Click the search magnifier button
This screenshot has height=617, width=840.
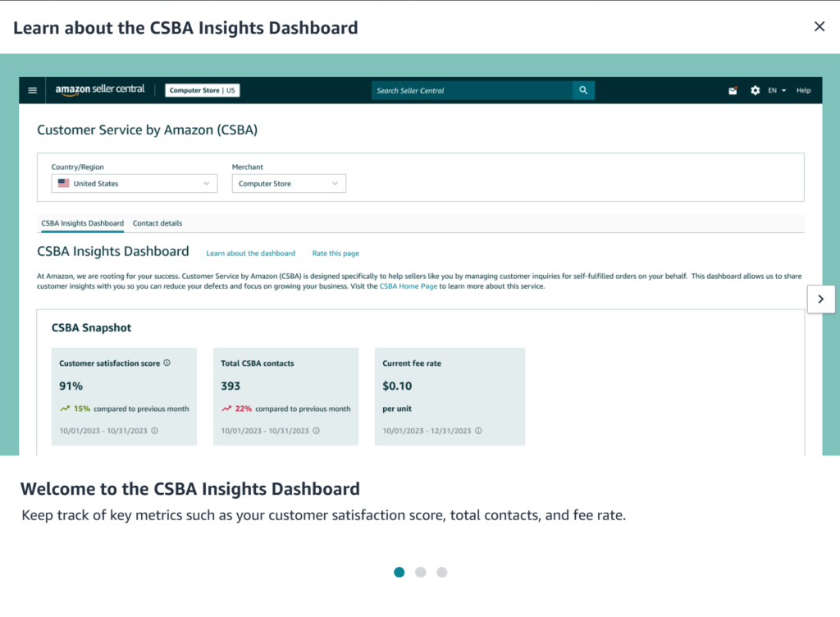point(583,90)
